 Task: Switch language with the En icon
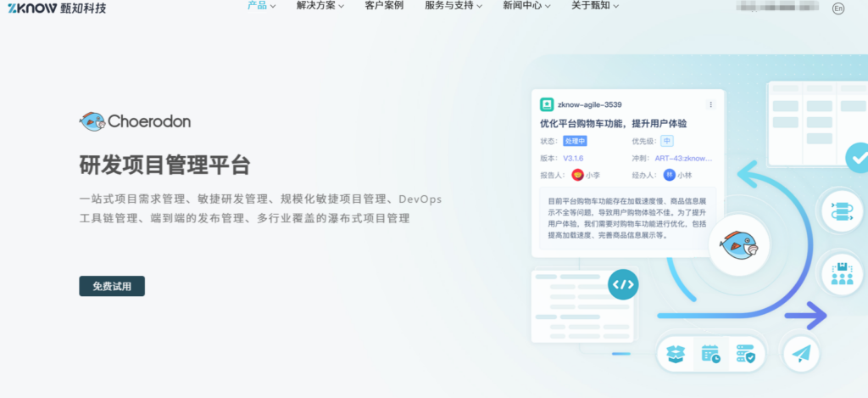point(838,8)
